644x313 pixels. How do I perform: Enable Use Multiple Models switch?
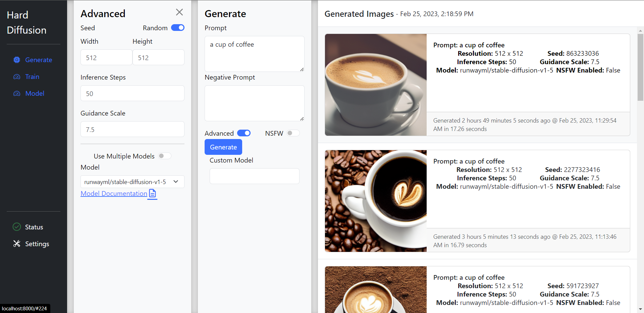(165, 156)
